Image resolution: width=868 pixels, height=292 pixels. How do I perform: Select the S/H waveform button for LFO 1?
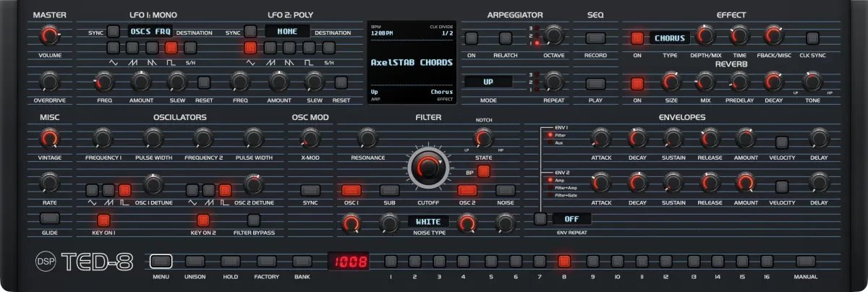190,48
